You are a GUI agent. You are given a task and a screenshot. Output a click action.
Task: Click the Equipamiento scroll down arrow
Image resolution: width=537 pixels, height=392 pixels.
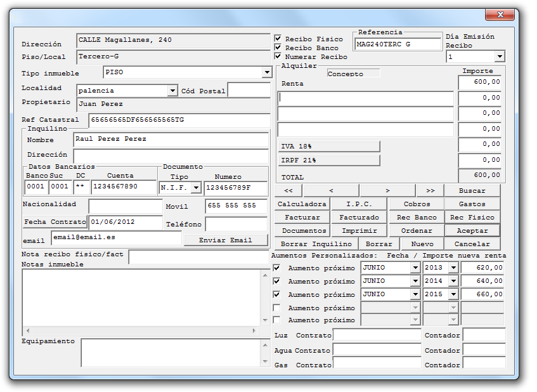pyautogui.click(x=265, y=362)
